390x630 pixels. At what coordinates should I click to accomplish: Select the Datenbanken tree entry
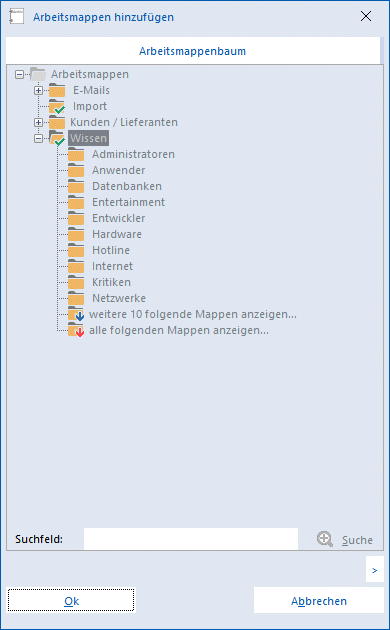[127, 186]
